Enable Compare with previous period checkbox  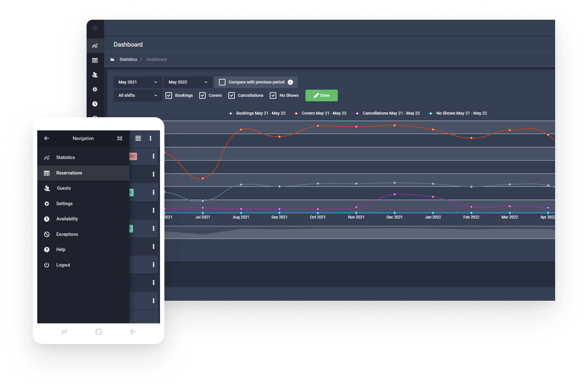222,82
